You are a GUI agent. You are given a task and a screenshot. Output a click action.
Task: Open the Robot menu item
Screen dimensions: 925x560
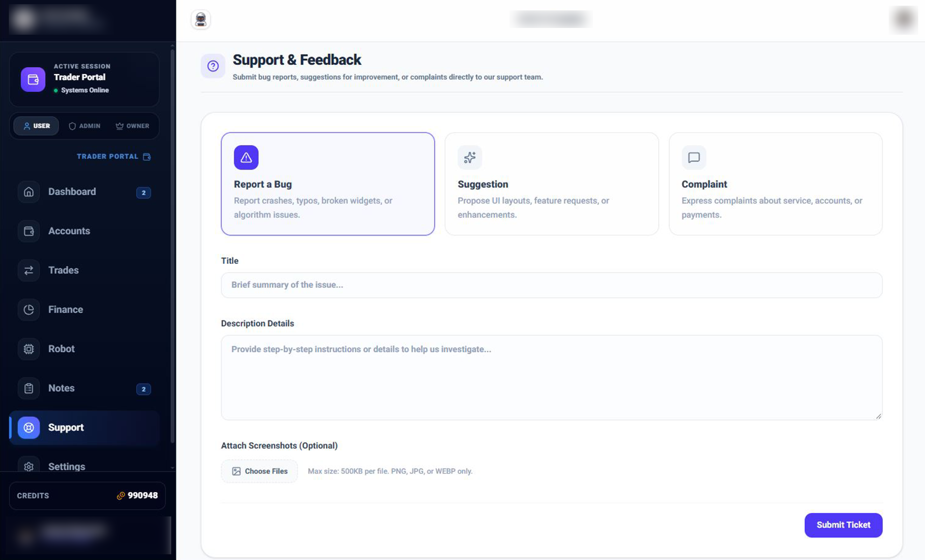pyautogui.click(x=85, y=349)
